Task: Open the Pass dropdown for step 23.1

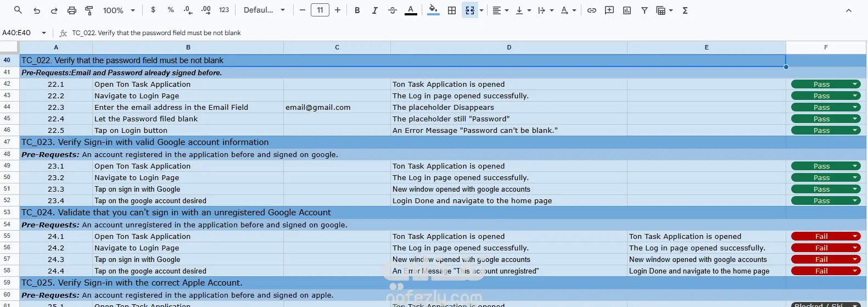Action: [826, 166]
